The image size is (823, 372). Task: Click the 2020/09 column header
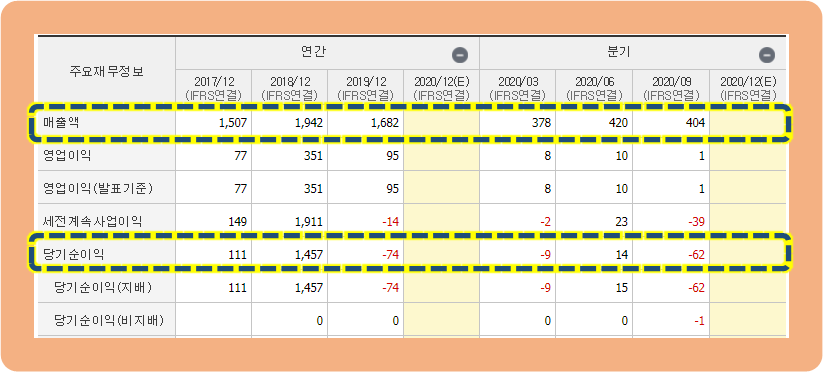pos(671,87)
